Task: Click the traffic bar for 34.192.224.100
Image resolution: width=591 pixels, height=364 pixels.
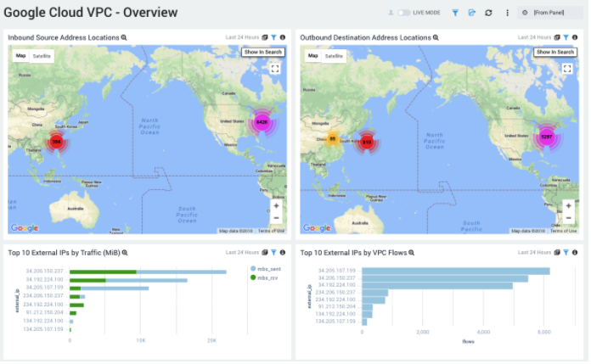Action: pos(128,280)
